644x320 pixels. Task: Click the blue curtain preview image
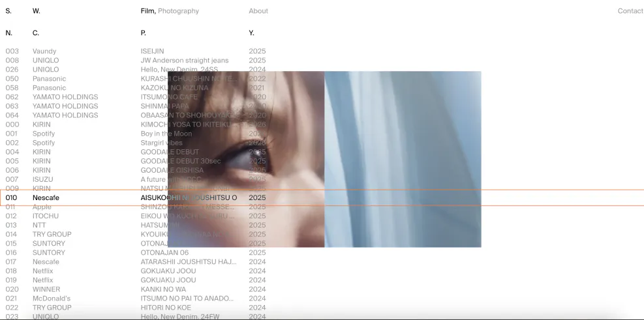[403, 159]
